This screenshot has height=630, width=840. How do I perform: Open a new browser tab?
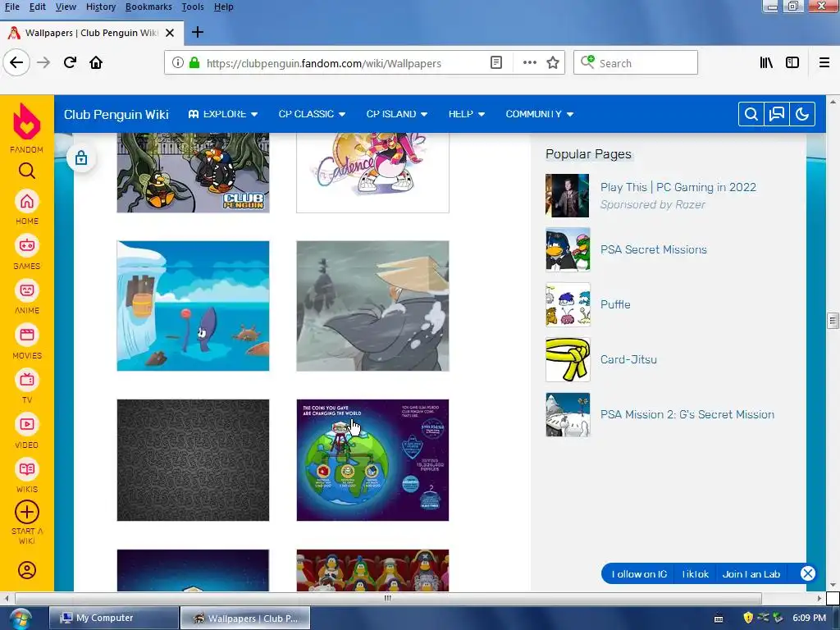click(197, 32)
